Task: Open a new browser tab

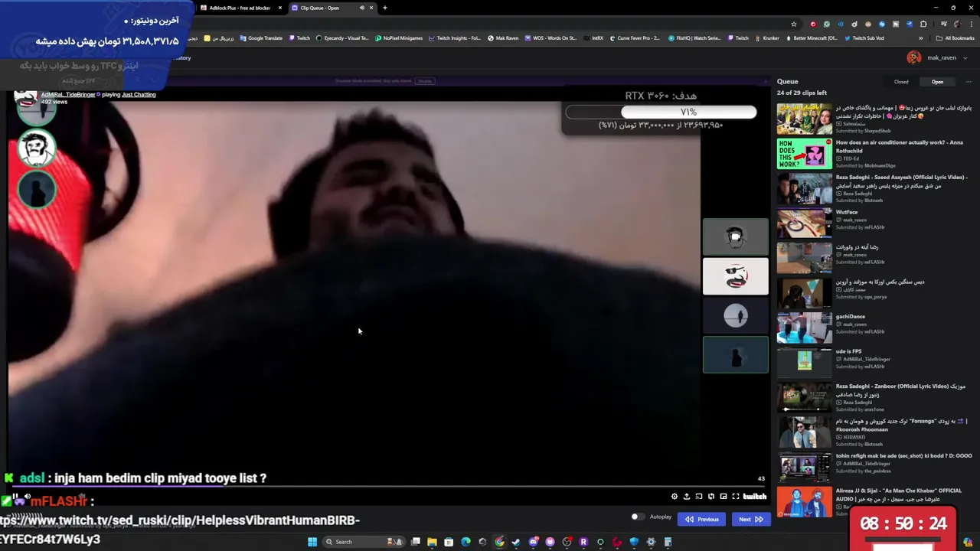Action: (384, 8)
